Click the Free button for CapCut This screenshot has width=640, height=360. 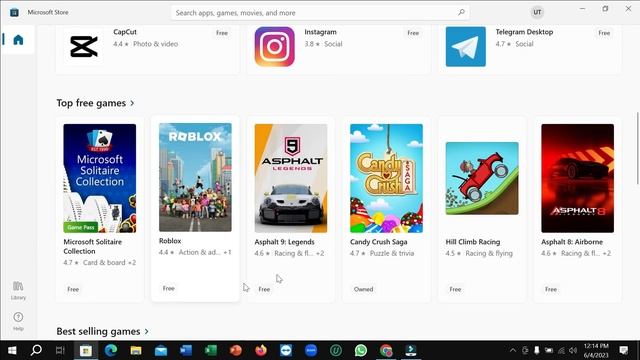222,33
